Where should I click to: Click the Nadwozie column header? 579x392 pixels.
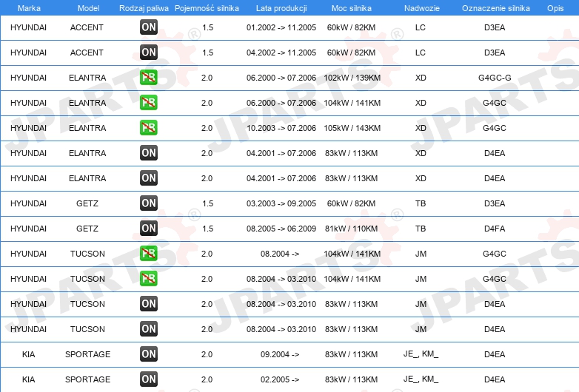tap(422, 8)
